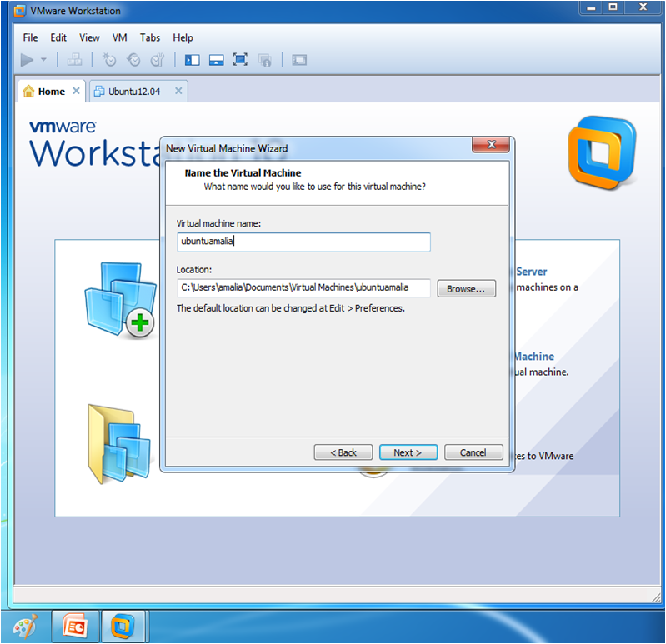
Task: Click the console view toolbar icon
Action: tap(299, 60)
